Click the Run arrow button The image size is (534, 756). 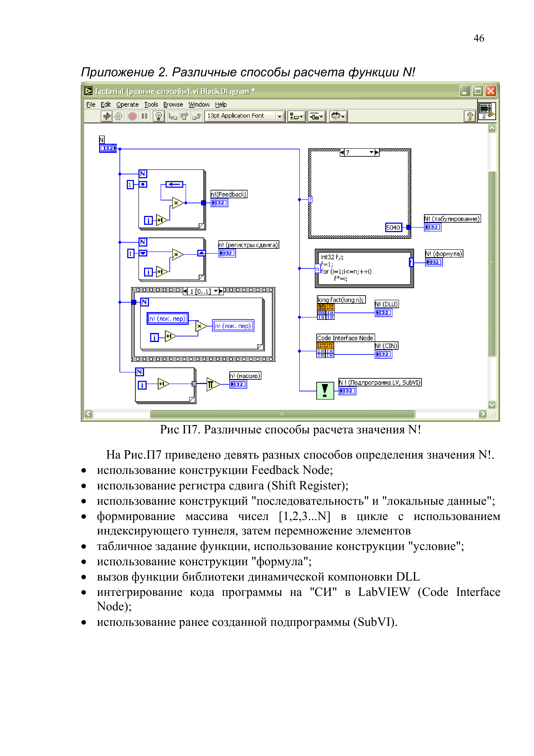[x=107, y=116]
